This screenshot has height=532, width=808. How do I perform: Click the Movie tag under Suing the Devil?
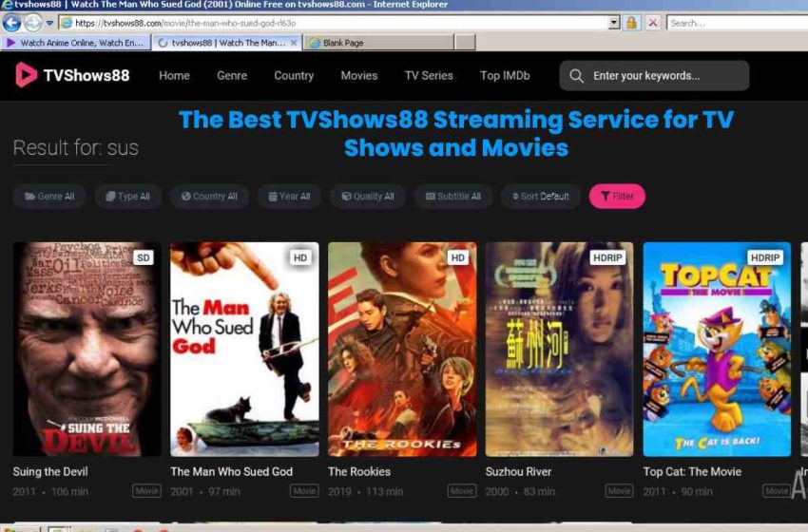point(146,491)
